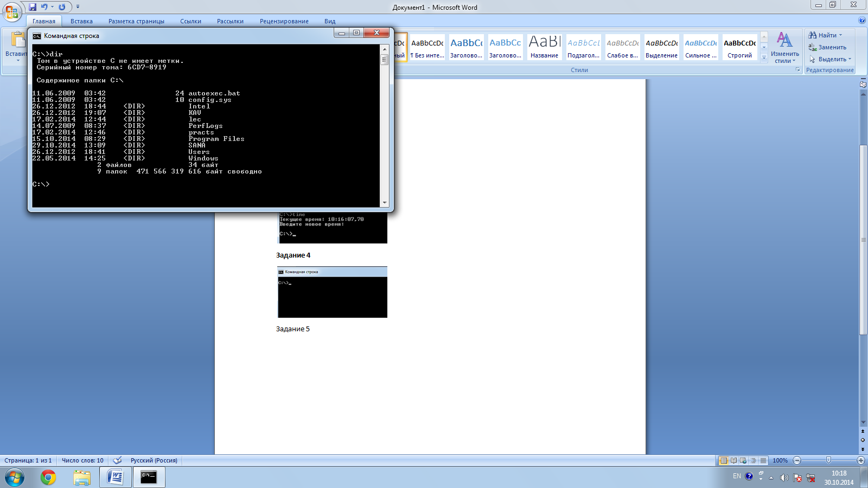Select the time command screenshot image
Screen dimensions: 868x488
click(x=333, y=228)
